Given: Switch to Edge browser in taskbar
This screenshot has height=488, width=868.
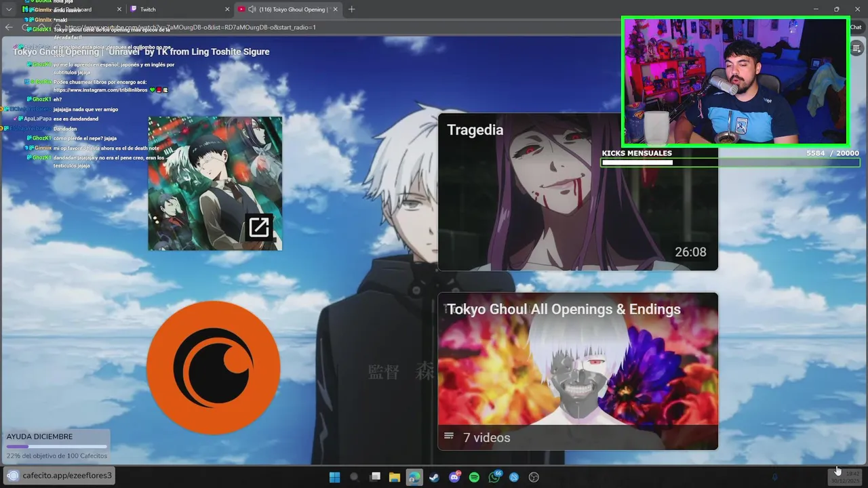Looking at the screenshot, I should point(414,477).
